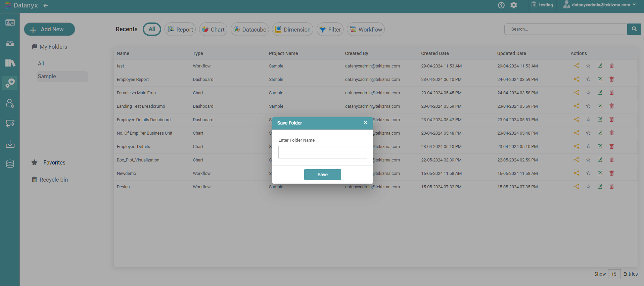Open the download icon in left sidebar
This screenshot has height=286, width=644.
pos(10,144)
